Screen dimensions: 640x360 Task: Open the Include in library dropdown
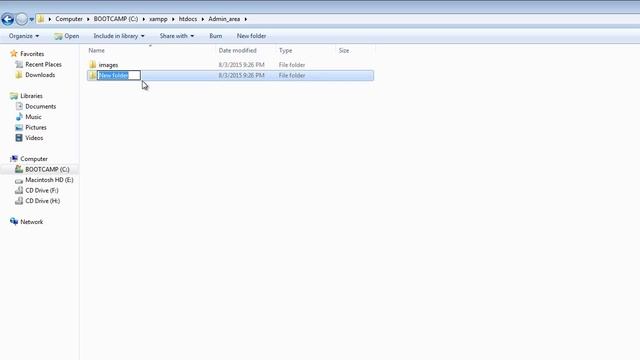coord(119,36)
